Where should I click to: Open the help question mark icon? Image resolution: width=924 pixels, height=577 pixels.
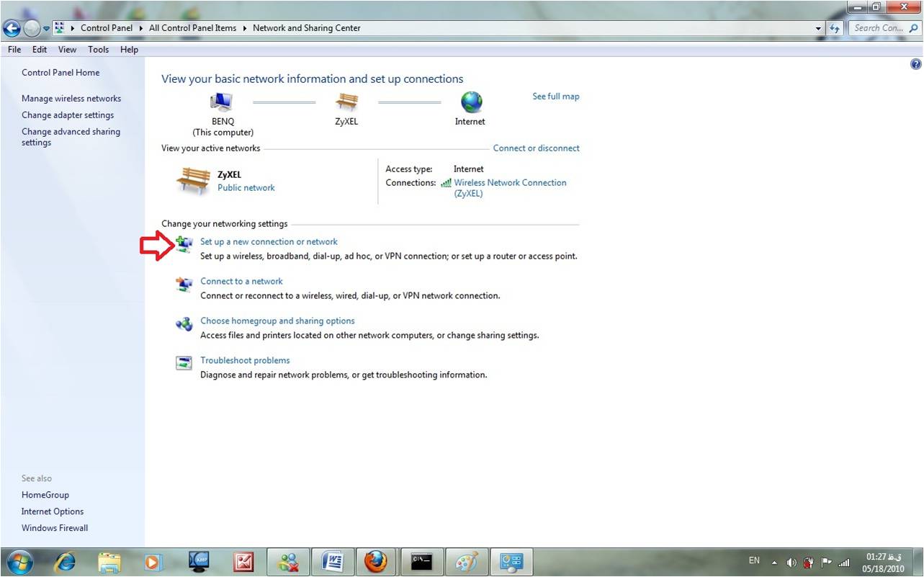click(915, 64)
